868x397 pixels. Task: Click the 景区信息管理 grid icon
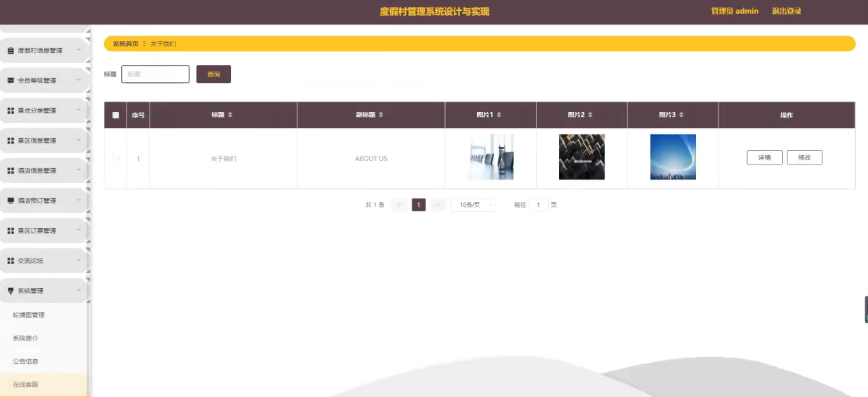click(x=11, y=141)
